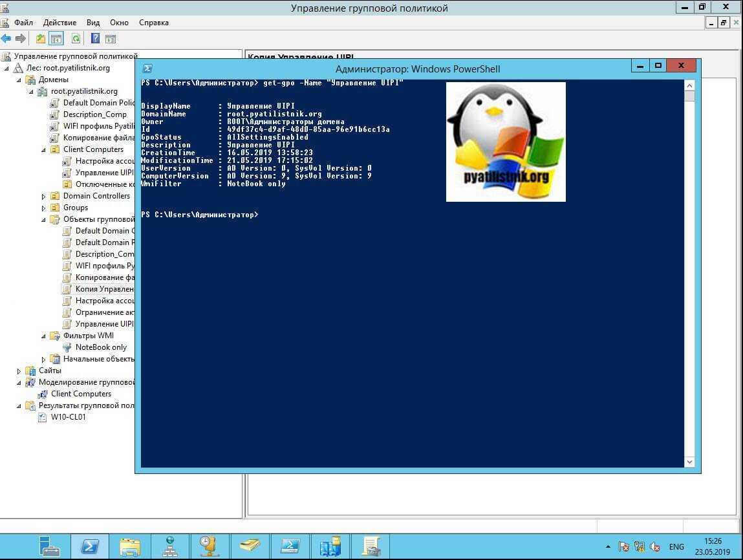Viewport: 743px width, 560px height.
Task: Collapse the Фильтры WMI folder
Action: coord(44,336)
